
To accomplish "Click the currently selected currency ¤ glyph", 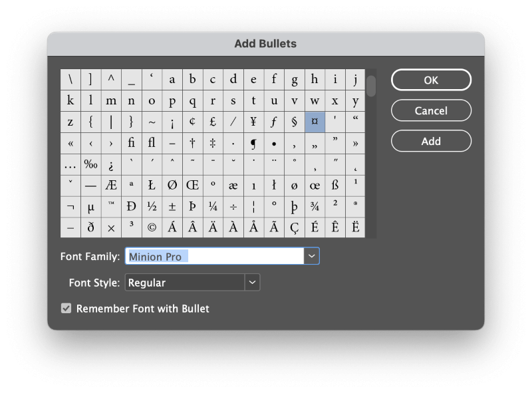I will click(315, 122).
